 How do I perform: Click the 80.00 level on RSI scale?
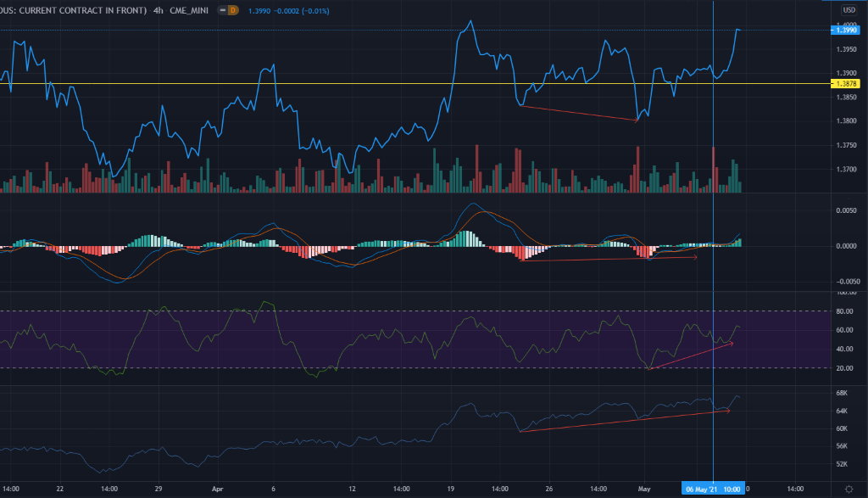pyautogui.click(x=844, y=311)
